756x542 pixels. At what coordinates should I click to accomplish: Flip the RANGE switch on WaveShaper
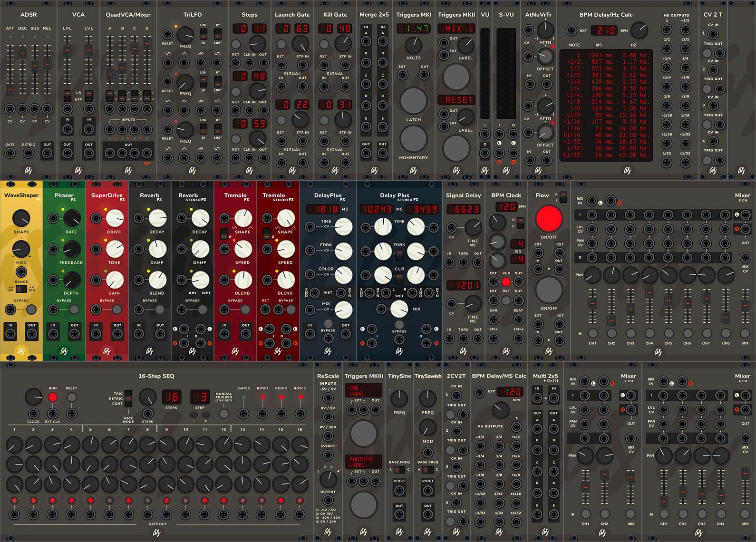tap(21, 289)
